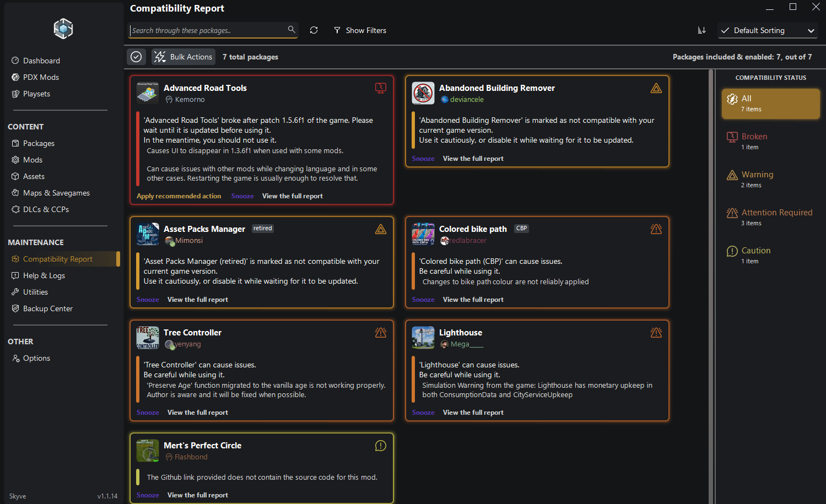
Task: Filter status by Warning
Action: [x=770, y=179]
